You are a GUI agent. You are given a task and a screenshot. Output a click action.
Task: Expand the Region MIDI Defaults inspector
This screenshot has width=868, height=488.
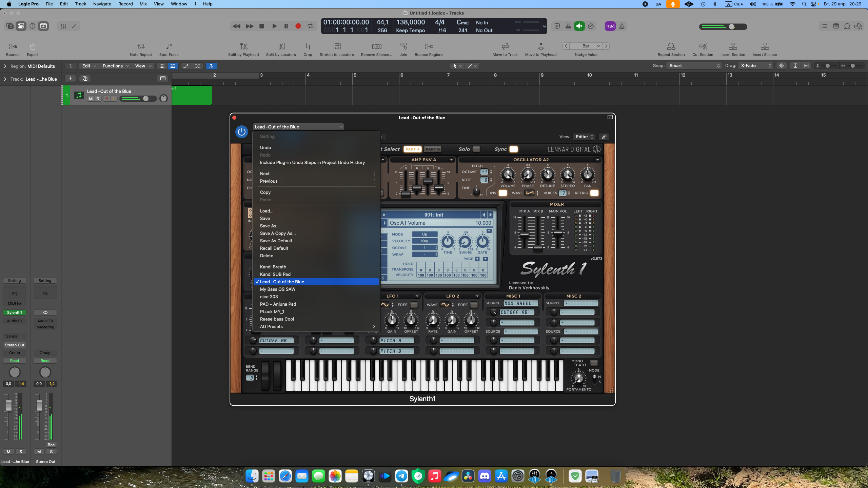pyautogui.click(x=5, y=66)
